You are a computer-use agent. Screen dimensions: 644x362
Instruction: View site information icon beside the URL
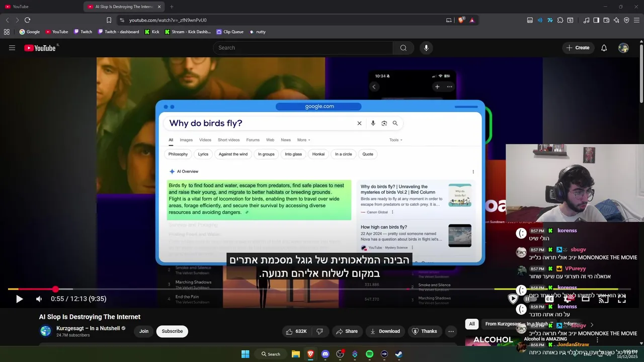coord(122,20)
